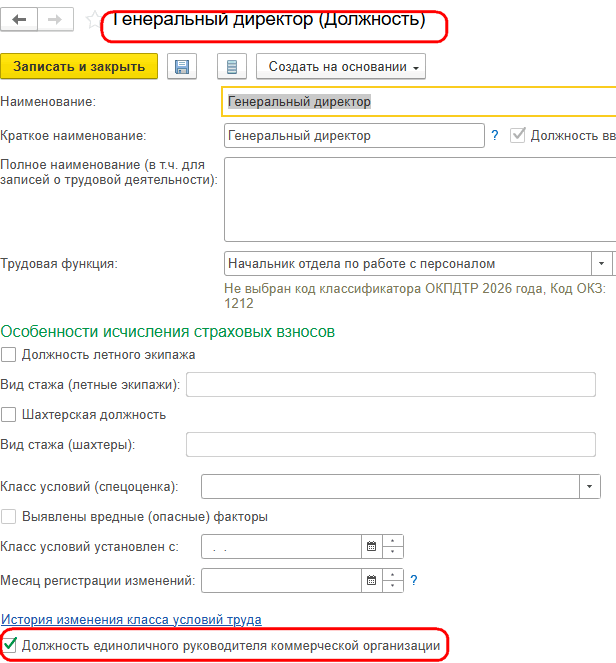This screenshot has width=616, height=663.
Task: Click the stepper of Месяц регистрации изменений
Action: (393, 581)
